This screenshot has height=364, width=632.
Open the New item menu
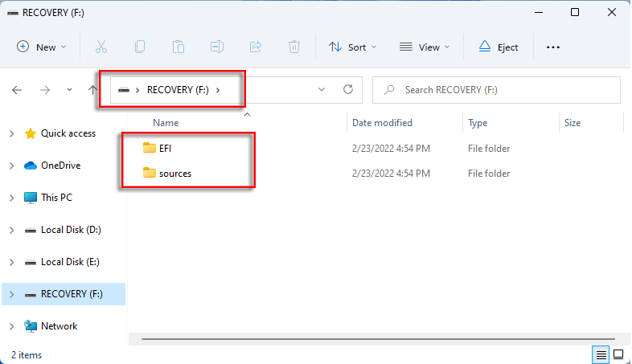41,47
